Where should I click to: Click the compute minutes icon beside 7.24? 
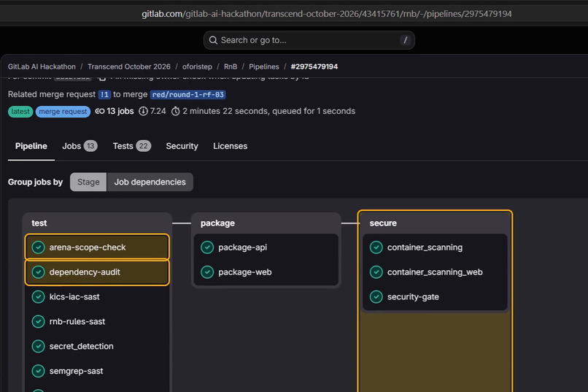143,111
